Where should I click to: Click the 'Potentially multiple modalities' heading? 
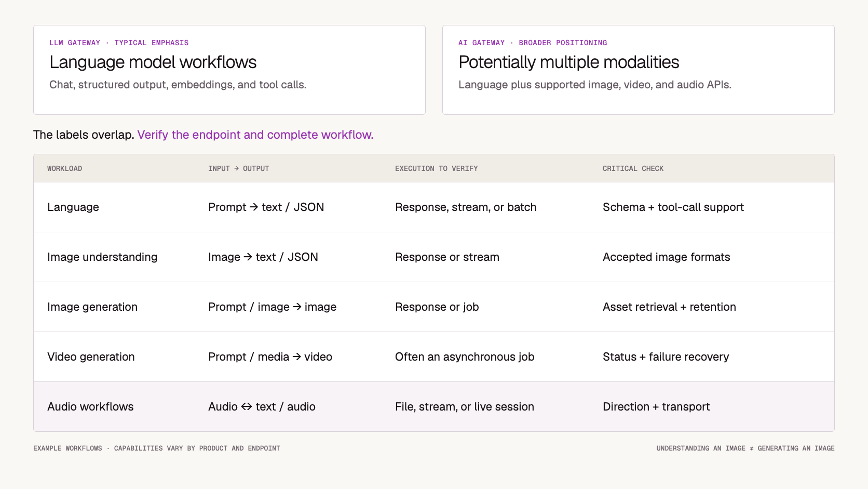point(568,62)
